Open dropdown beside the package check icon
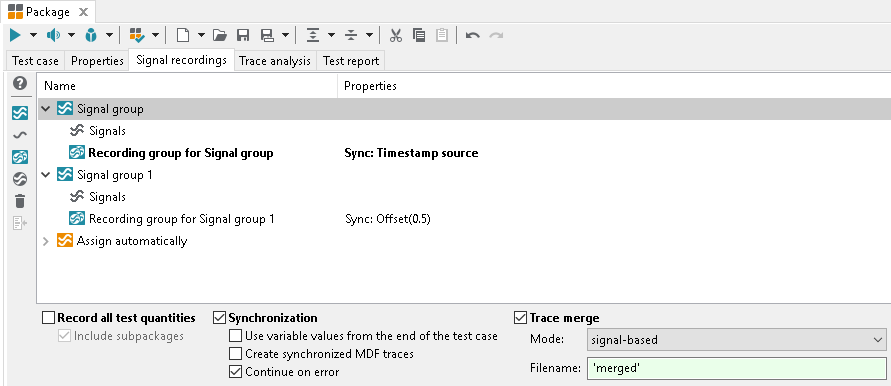The height and width of the screenshot is (386, 891). 155,36
